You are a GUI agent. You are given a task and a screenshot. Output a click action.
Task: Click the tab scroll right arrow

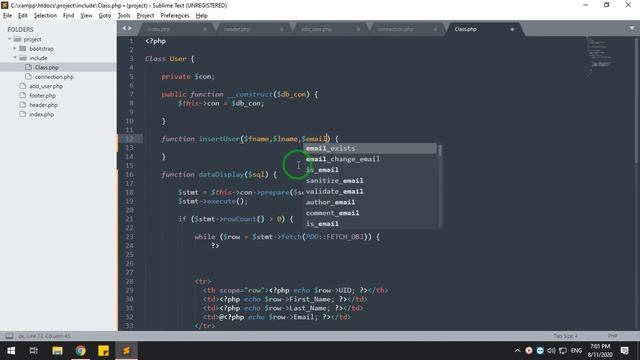point(130,28)
